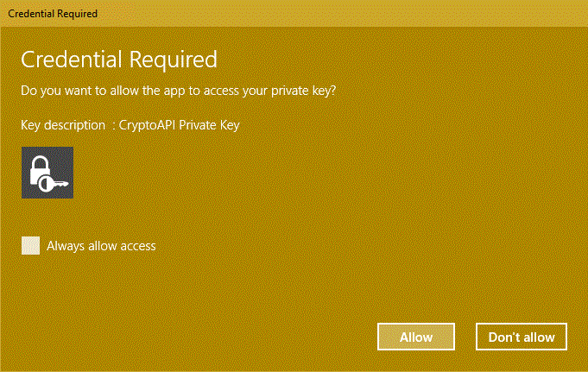Click the padlock and key icon
Viewport: 588px width, 372px height.
tap(47, 173)
